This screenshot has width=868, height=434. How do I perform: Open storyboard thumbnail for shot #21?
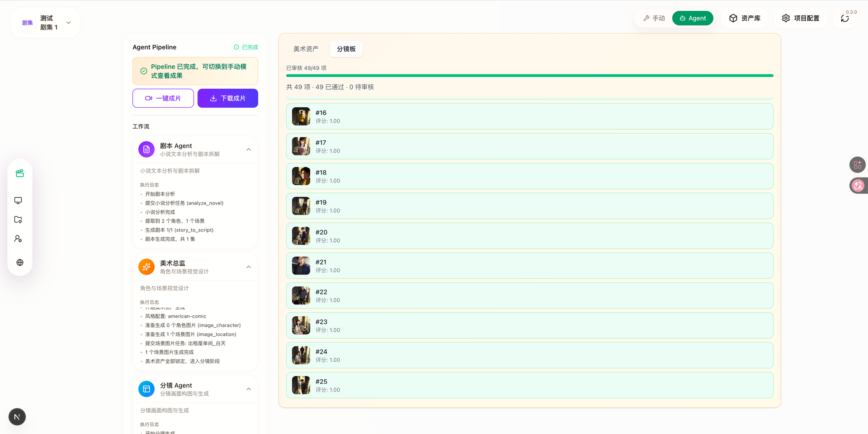(301, 265)
